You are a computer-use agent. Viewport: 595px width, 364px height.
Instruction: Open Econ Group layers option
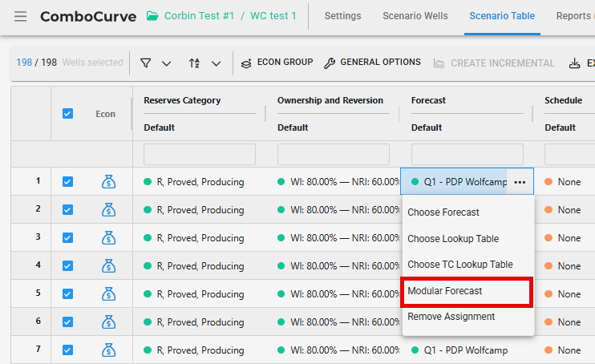277,63
